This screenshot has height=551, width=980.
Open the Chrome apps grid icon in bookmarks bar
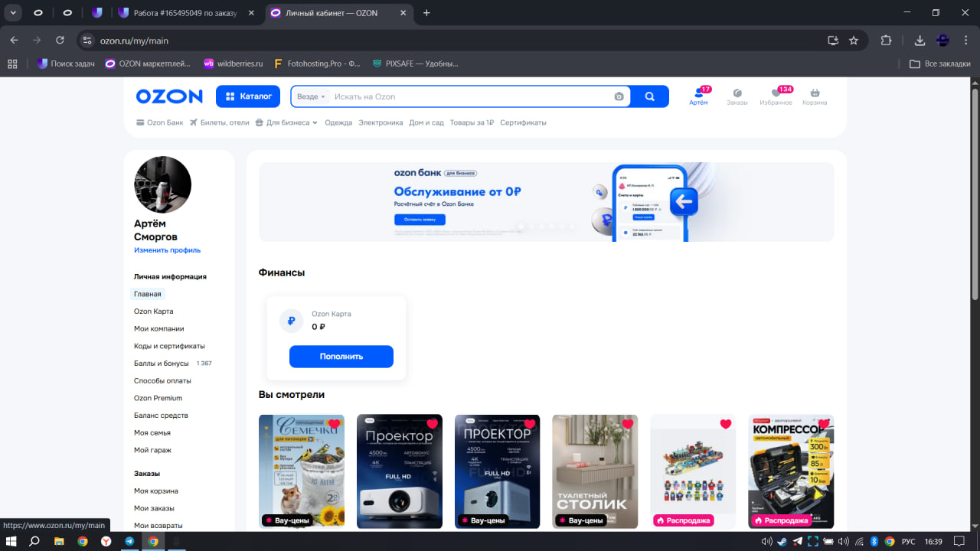(12, 64)
